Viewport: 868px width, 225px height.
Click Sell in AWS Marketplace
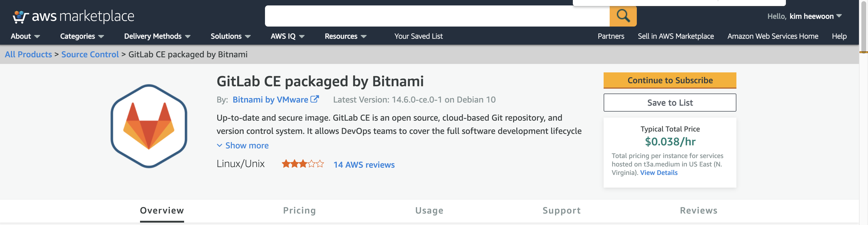[676, 36]
